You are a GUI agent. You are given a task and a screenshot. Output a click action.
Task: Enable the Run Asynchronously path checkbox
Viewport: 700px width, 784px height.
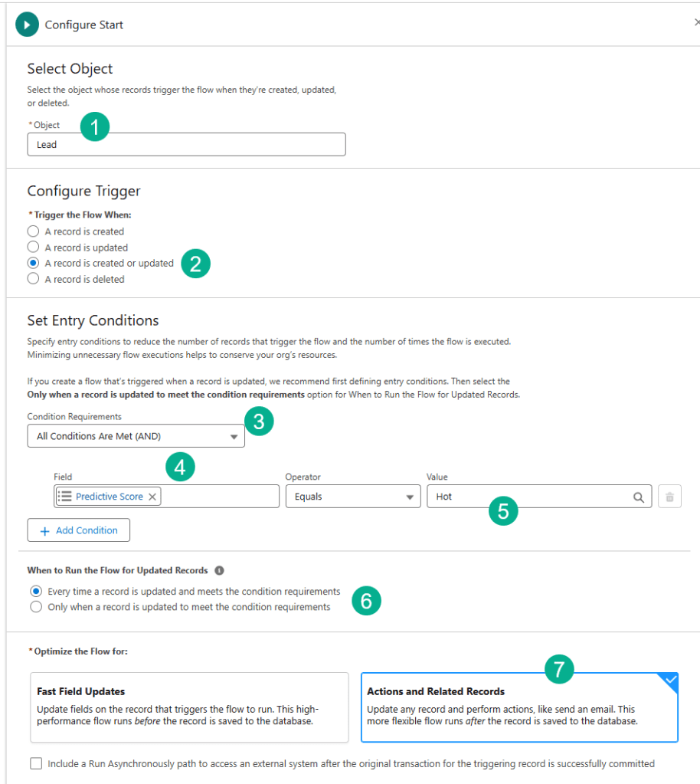pyautogui.click(x=37, y=763)
